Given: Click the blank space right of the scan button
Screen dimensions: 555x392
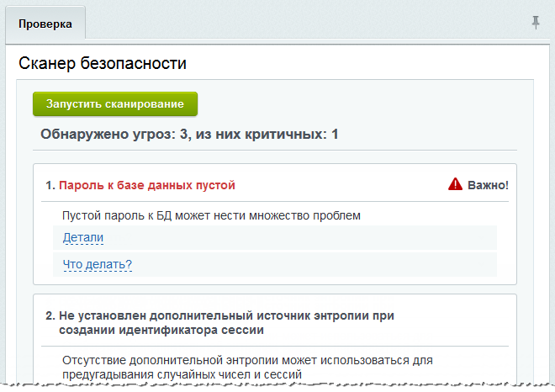Looking at the screenshot, I should pos(353,104).
